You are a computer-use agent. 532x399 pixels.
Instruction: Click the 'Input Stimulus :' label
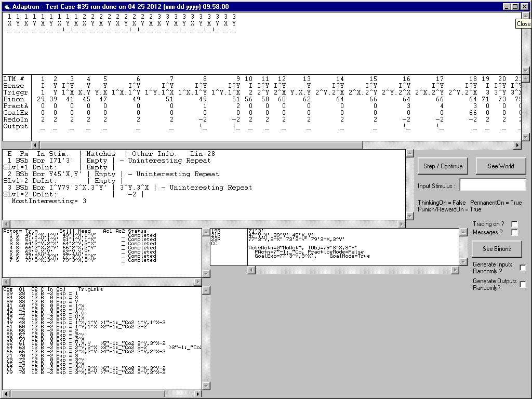pyautogui.click(x=436, y=186)
